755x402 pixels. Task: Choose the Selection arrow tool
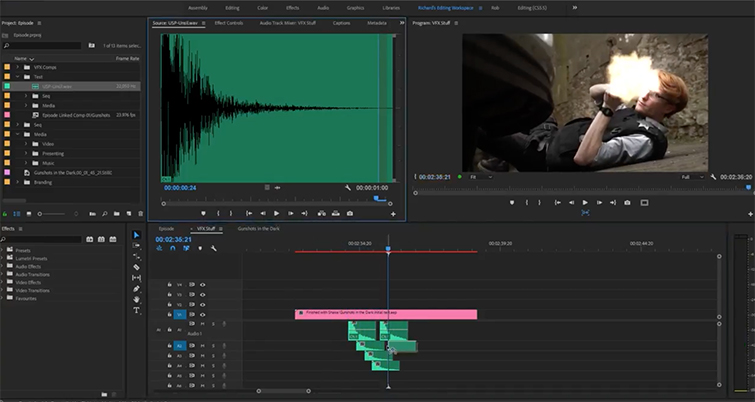[x=137, y=235]
